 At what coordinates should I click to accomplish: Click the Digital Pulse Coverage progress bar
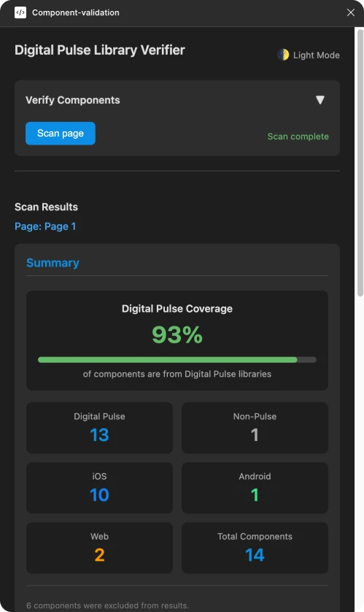coord(177,360)
